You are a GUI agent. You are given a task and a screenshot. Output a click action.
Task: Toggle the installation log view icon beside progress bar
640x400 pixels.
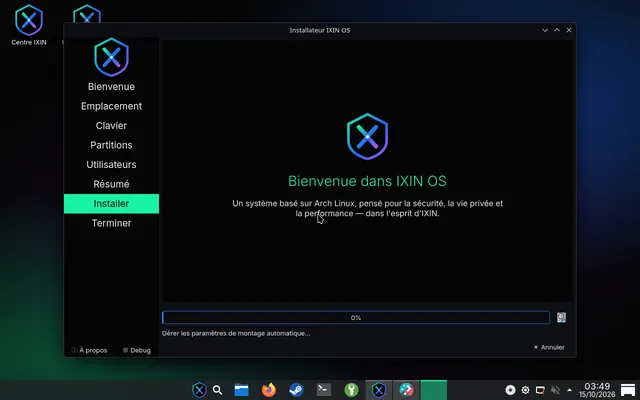[561, 317]
